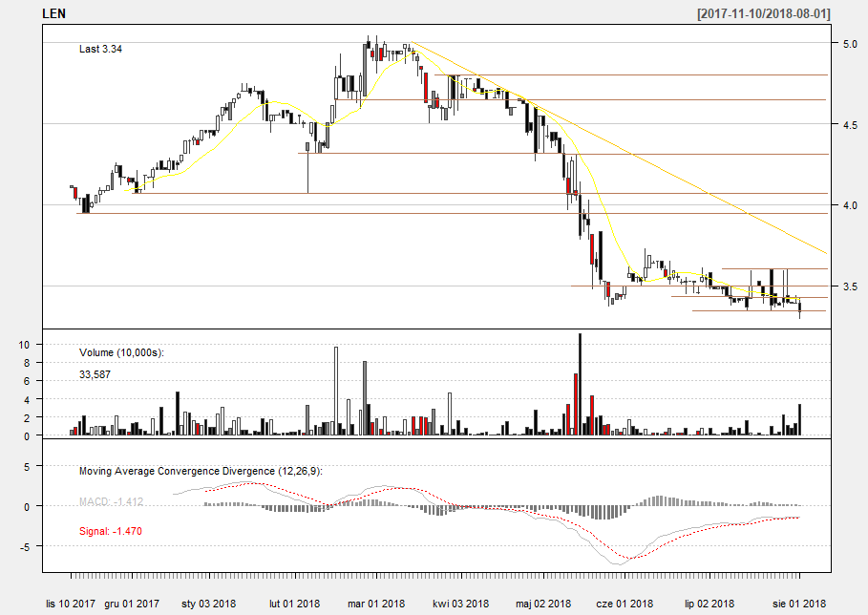Click the MACD axis label 5
Image resolution: width=868 pixels, height=615 pixels.
coord(26,467)
